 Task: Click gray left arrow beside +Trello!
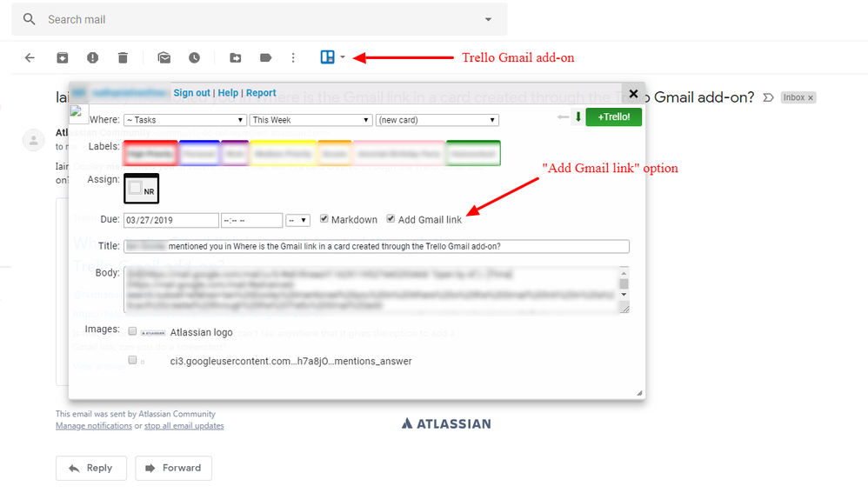564,117
